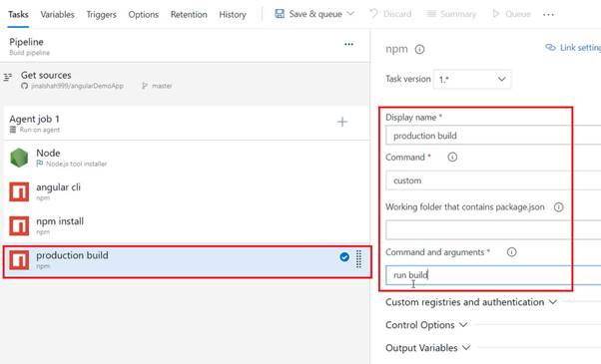
Task: Click the production build drag handle
Action: pyautogui.click(x=358, y=259)
